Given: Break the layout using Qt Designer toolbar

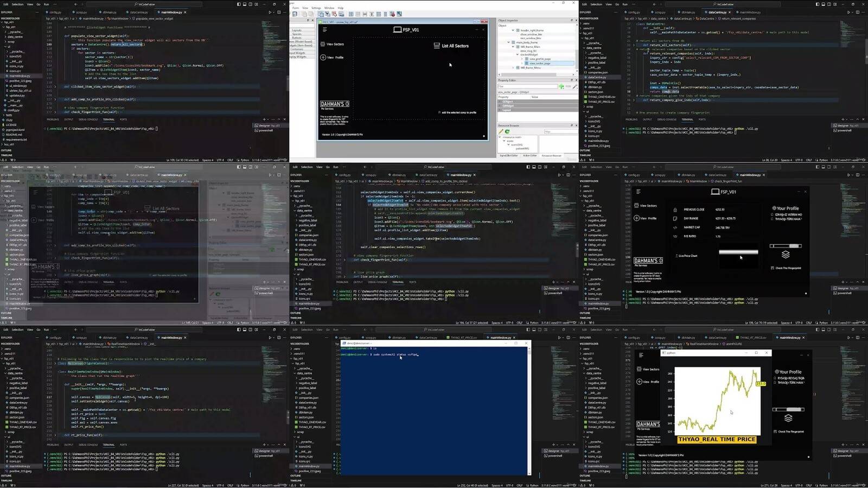Looking at the screenshot, I should pos(392,14).
